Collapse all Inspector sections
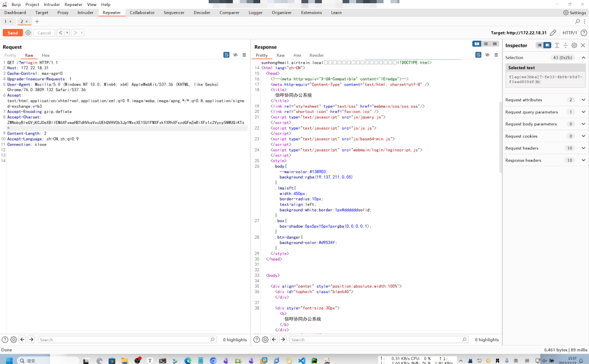Viewport: 589px width, 364px height. (x=566, y=45)
